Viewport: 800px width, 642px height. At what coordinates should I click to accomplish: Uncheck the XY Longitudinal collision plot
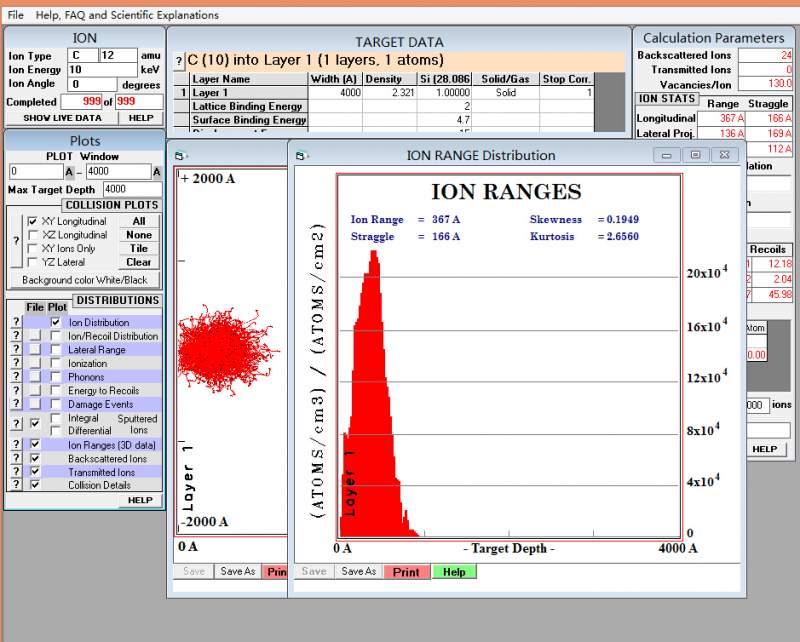33,221
